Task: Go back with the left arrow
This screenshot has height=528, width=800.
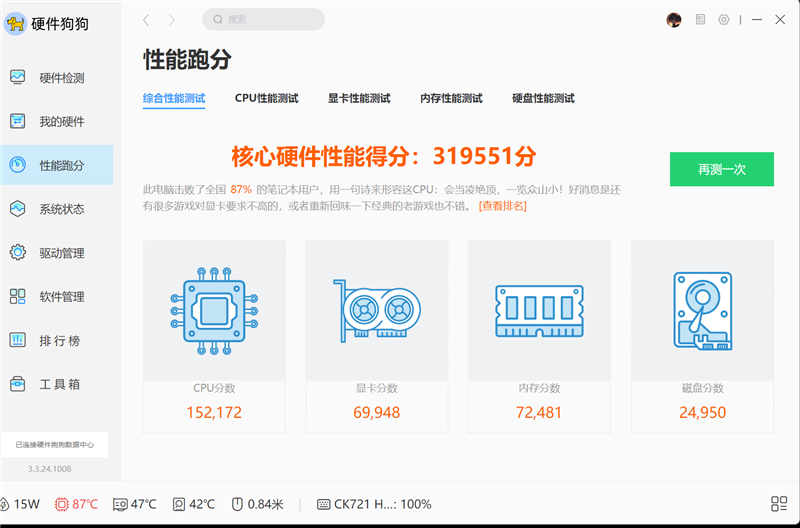Action: [x=146, y=20]
